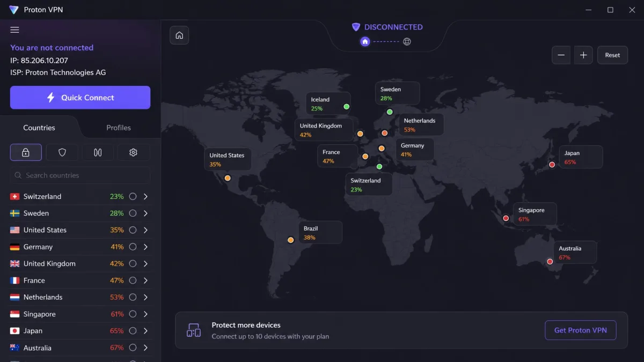Click the United States server dot on map

pyautogui.click(x=228, y=178)
